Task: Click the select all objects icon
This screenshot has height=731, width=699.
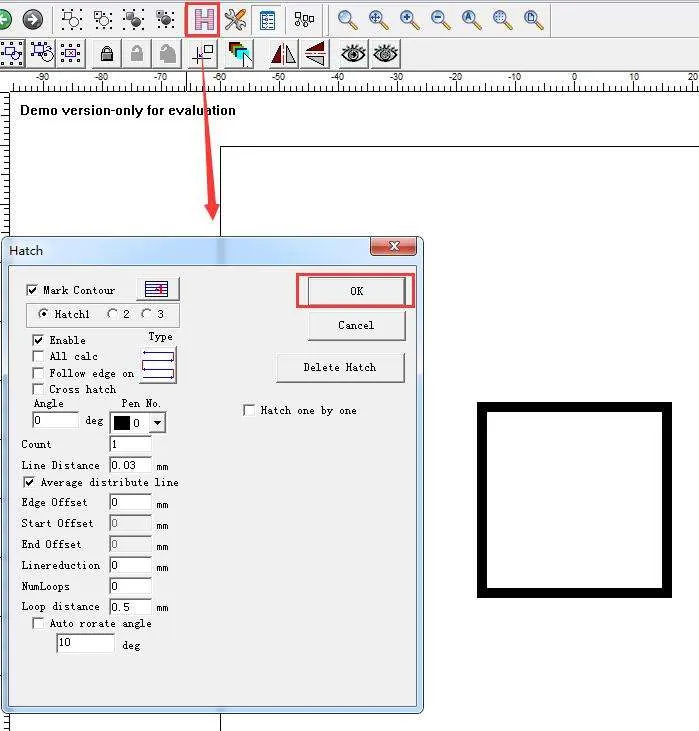Action: (12, 54)
